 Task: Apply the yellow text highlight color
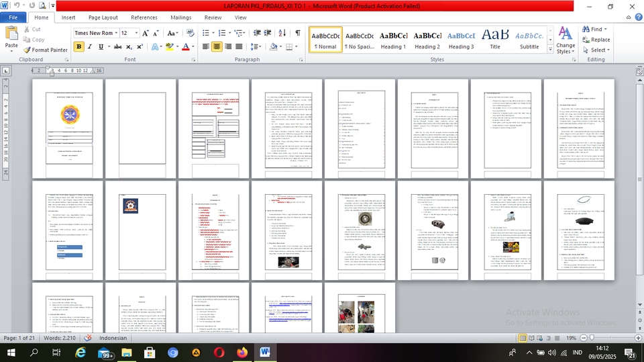tap(169, 47)
